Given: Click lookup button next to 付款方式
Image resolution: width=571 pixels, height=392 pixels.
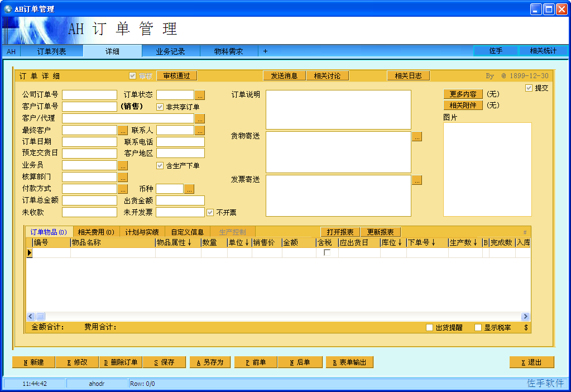Looking at the screenshot, I should 123,189.
